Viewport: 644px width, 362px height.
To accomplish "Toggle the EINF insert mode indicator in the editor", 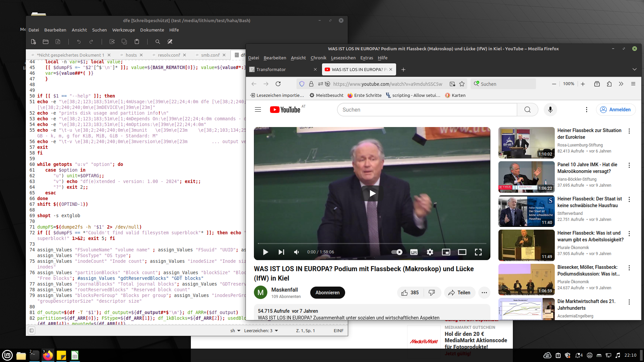I will point(339,331).
